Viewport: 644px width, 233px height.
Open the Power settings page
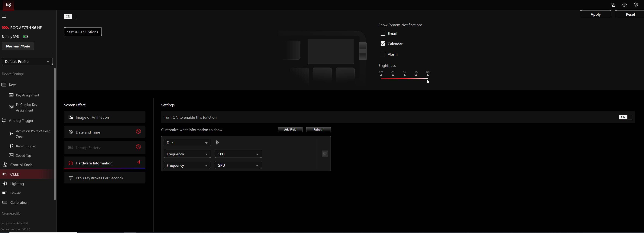(15, 193)
